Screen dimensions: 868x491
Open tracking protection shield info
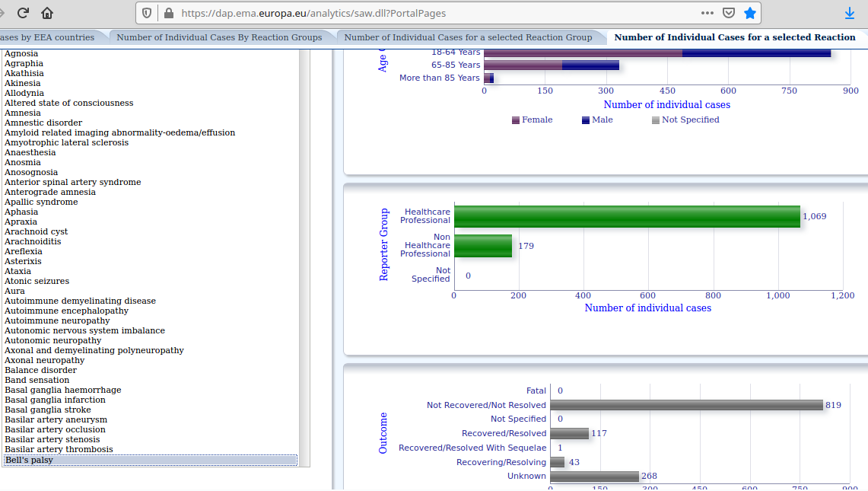[148, 13]
